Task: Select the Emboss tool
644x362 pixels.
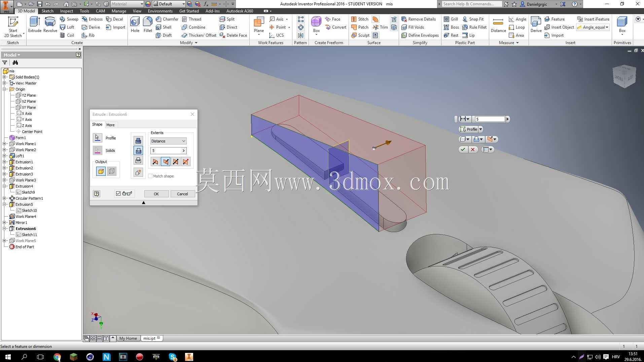Action: (92, 19)
